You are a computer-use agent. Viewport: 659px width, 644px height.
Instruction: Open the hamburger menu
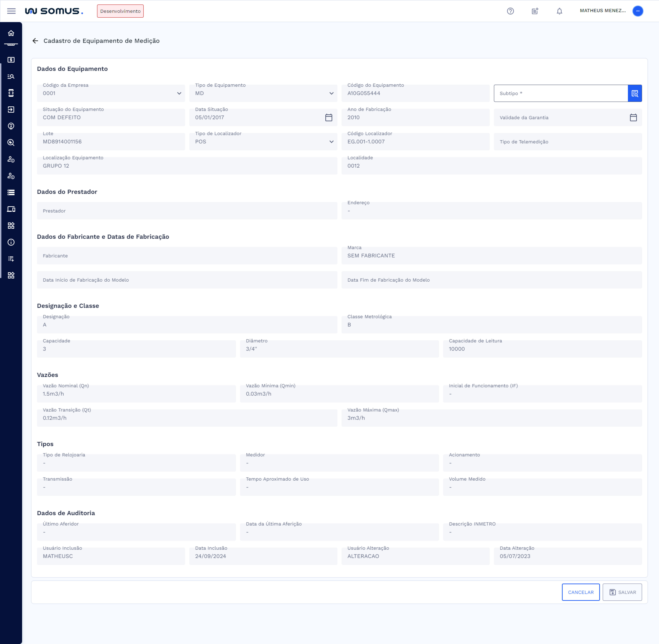point(11,11)
